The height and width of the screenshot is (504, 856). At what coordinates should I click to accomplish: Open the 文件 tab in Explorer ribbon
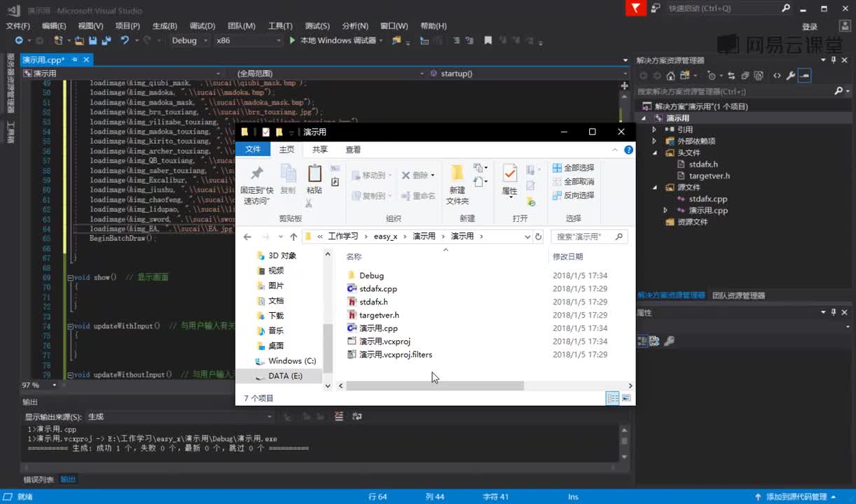(253, 149)
